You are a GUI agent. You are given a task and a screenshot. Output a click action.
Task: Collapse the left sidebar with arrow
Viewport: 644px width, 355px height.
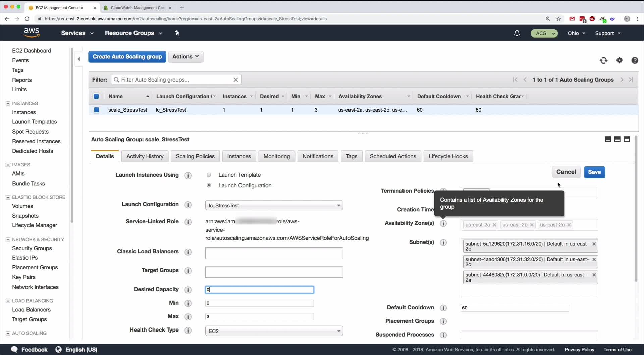point(79,59)
